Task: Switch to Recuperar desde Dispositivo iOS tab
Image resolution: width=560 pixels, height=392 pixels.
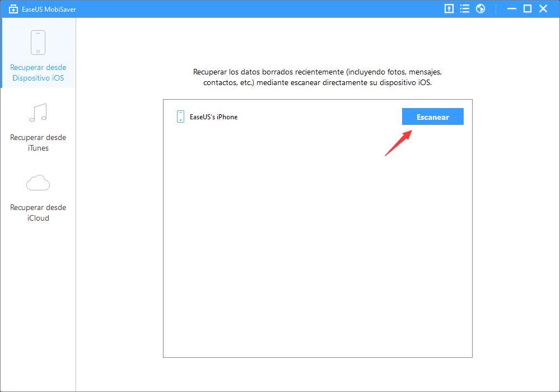Action: 38,73
